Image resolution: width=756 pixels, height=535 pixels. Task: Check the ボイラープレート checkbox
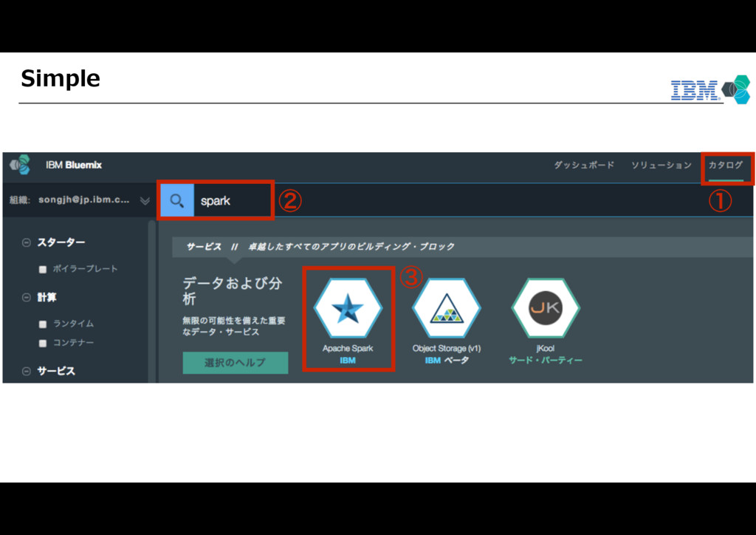tap(42, 269)
